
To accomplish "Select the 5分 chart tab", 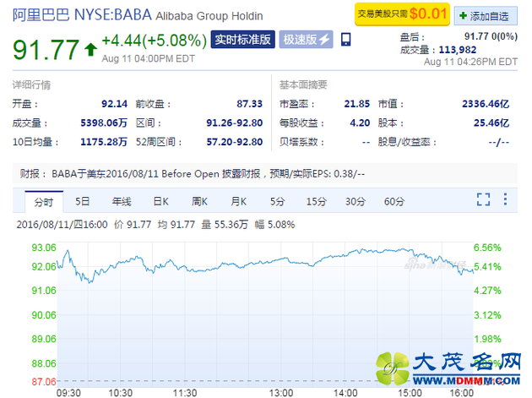I will coord(277,201).
